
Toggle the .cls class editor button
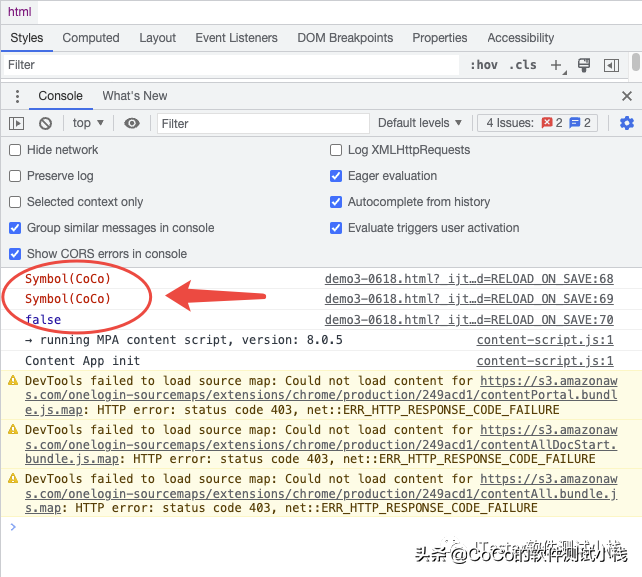(523, 65)
